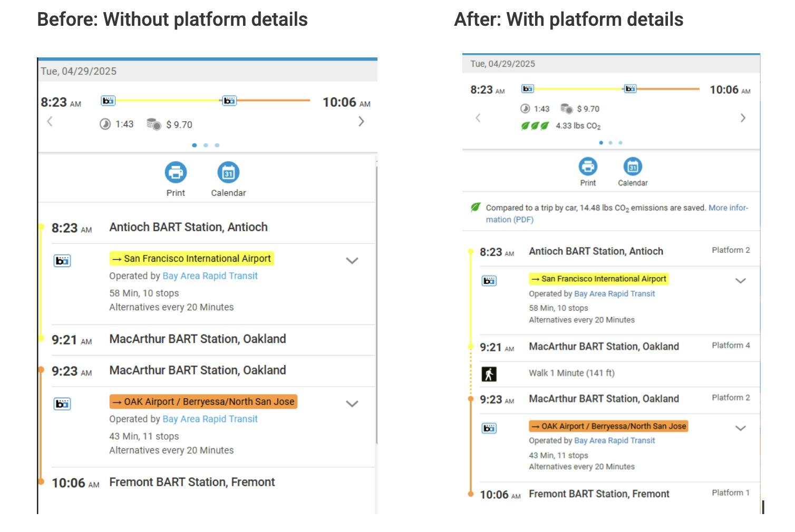795x532 pixels.
Task: Expand San Francisco International Airport leg details
Action: click(x=353, y=260)
